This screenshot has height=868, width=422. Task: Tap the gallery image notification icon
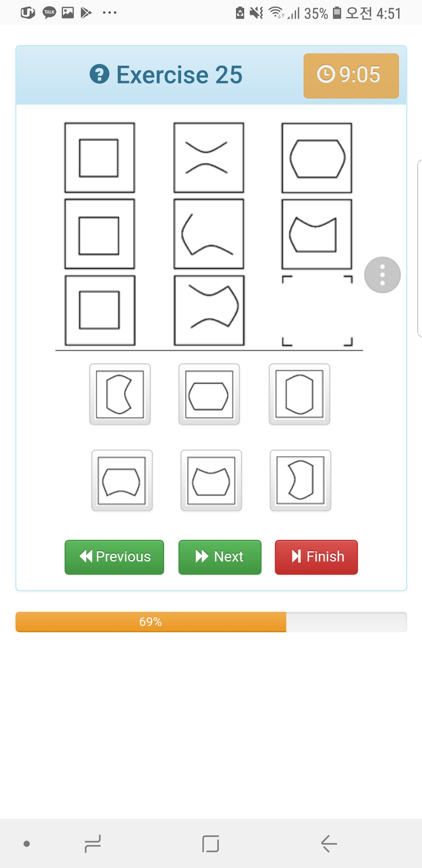tap(68, 13)
